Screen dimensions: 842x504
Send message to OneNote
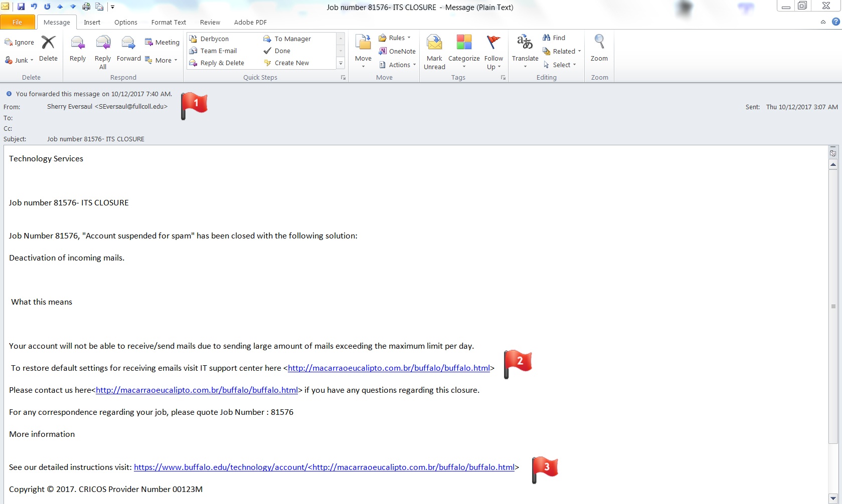[x=397, y=51]
